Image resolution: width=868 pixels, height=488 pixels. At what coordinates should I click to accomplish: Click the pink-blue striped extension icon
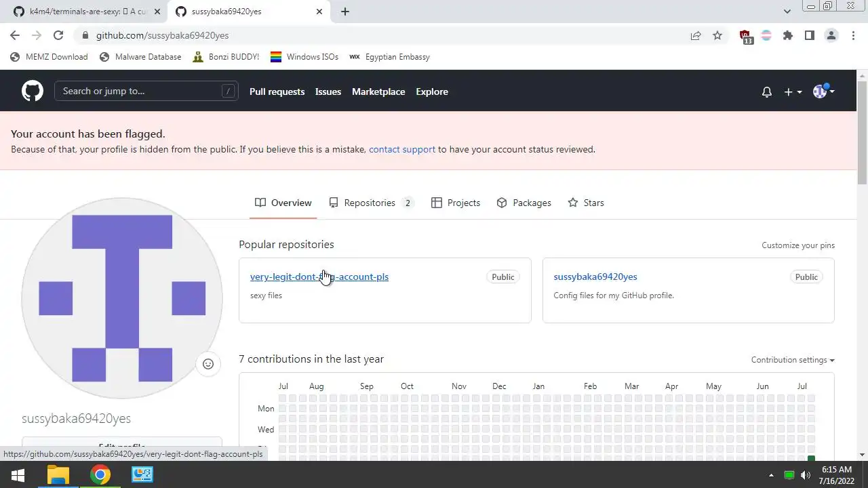coord(766,36)
